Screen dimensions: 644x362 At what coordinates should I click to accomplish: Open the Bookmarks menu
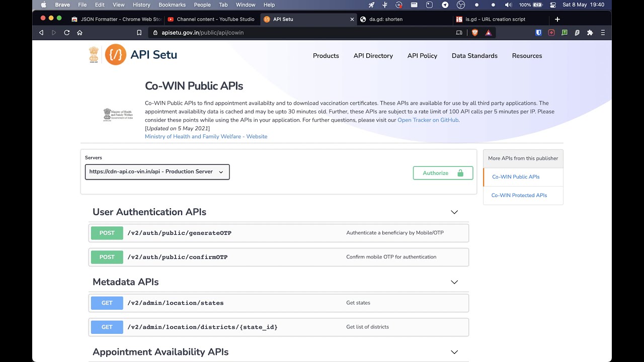(172, 5)
